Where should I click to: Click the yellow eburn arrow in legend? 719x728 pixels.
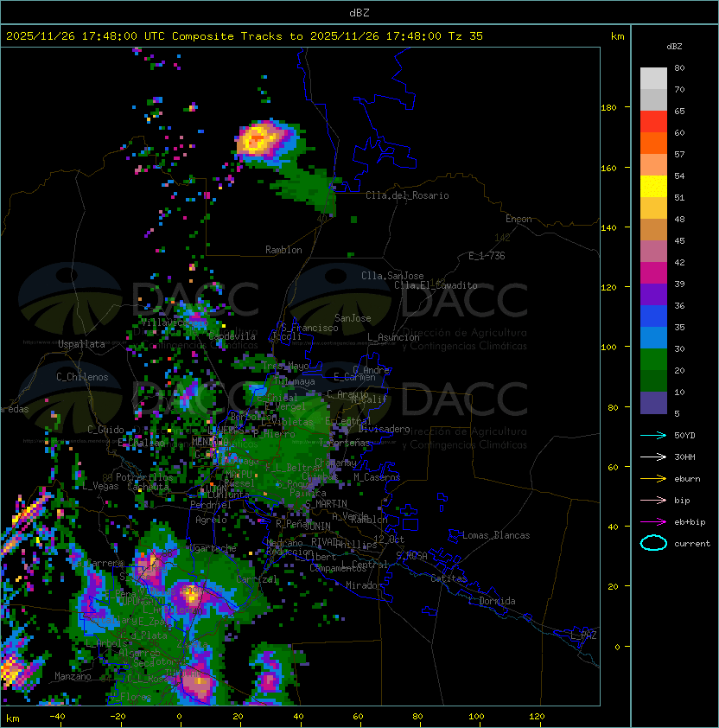click(x=653, y=479)
